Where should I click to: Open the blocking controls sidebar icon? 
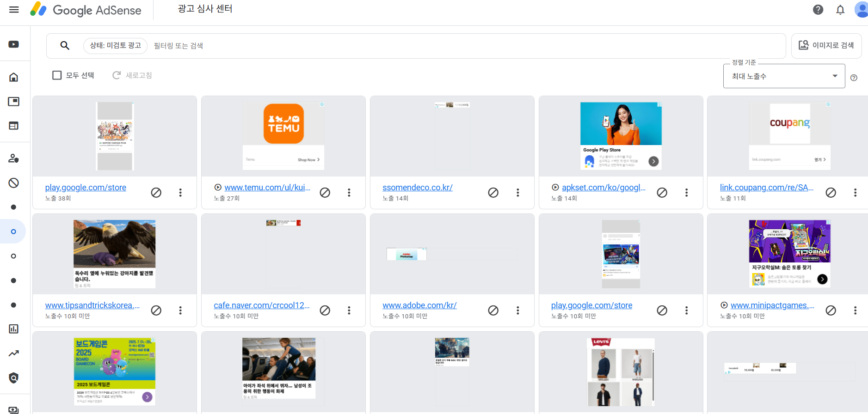click(14, 183)
